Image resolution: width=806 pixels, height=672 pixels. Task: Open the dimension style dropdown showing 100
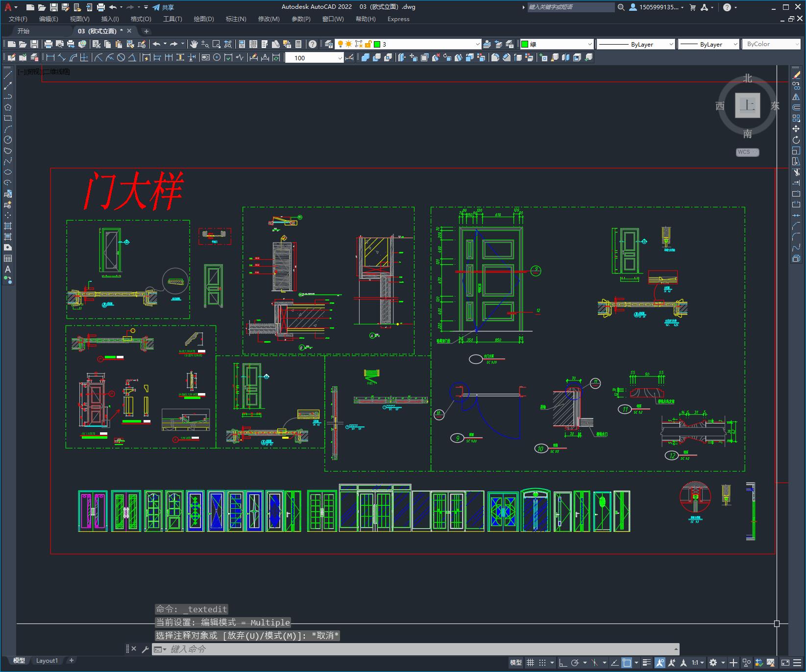314,57
